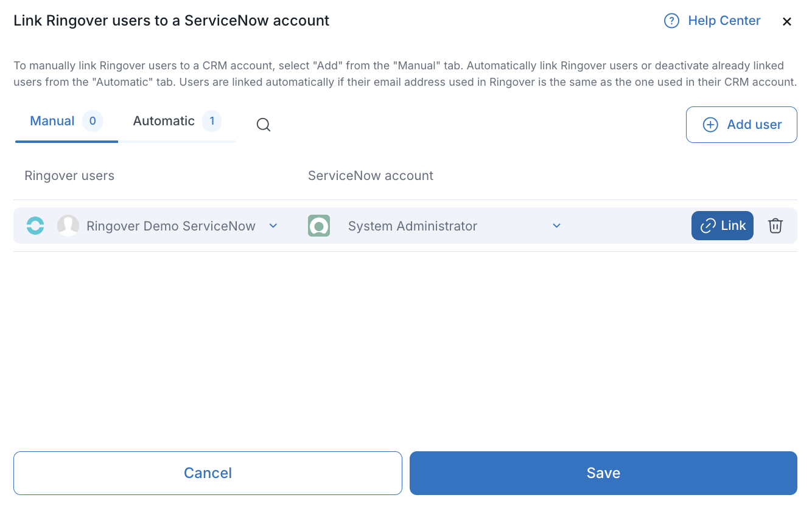
Task: Click the plus circle icon on Add user
Action: click(x=710, y=125)
